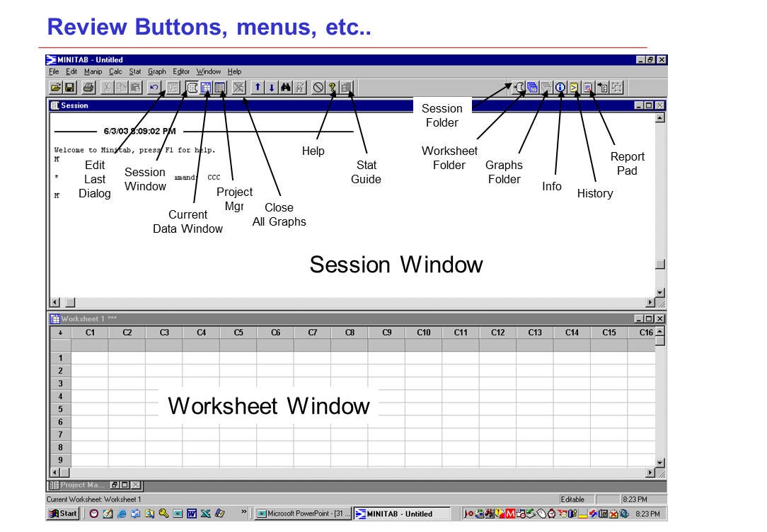
Task: Open the Graph menu
Action: tap(156, 71)
